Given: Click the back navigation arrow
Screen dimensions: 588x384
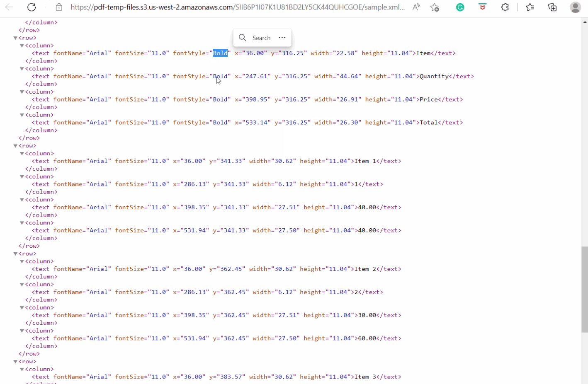Looking at the screenshot, I should tap(9, 7).
